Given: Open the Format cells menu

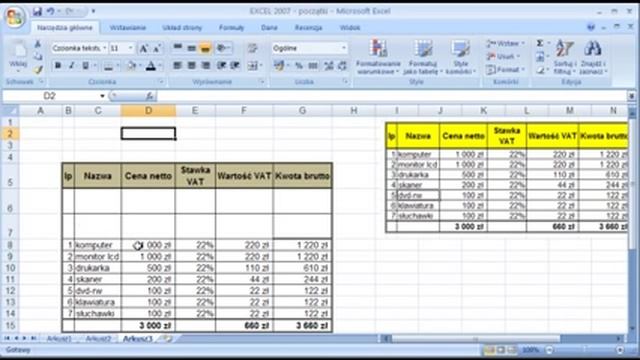Looking at the screenshot, I should click(x=505, y=70).
